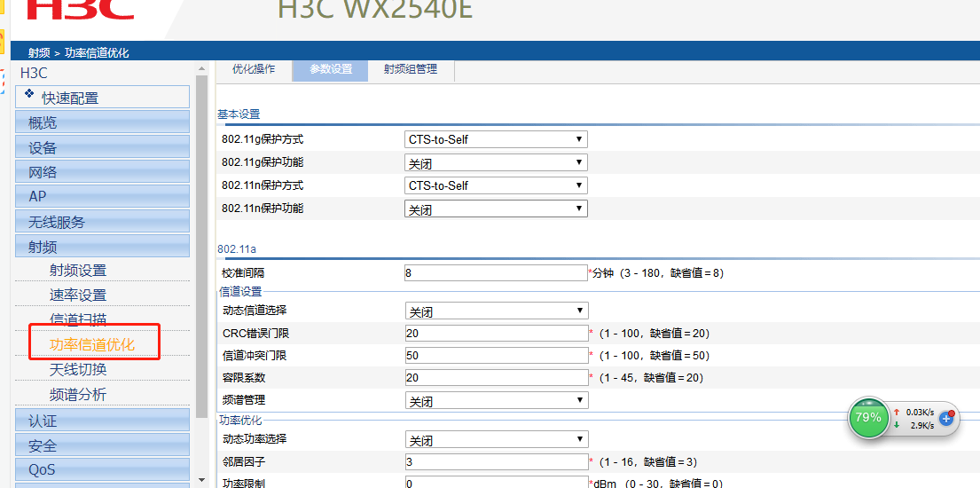
Task: Open the 802.11g保护功能 dropdown
Action: coord(496,162)
